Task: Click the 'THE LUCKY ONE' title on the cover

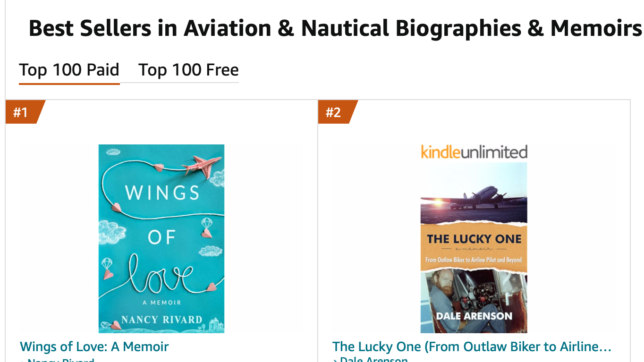Action: pos(474,239)
